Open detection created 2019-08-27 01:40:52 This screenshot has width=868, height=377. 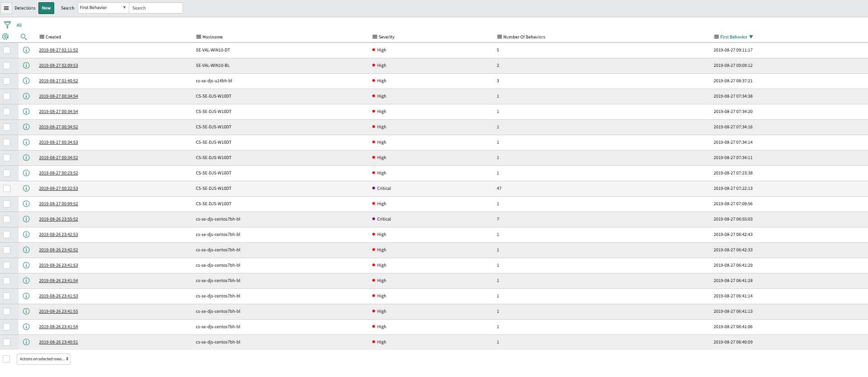click(58, 81)
